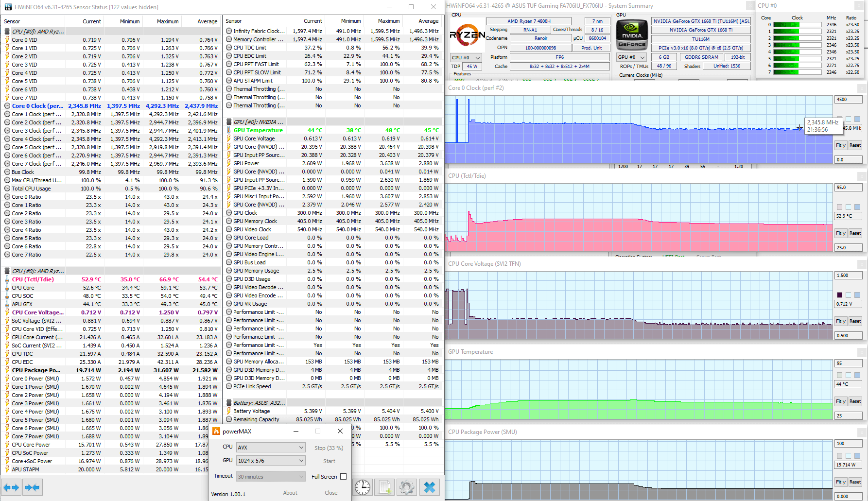Click the Close button in powerMAX
The width and height of the screenshot is (868, 501).
pyautogui.click(x=331, y=493)
